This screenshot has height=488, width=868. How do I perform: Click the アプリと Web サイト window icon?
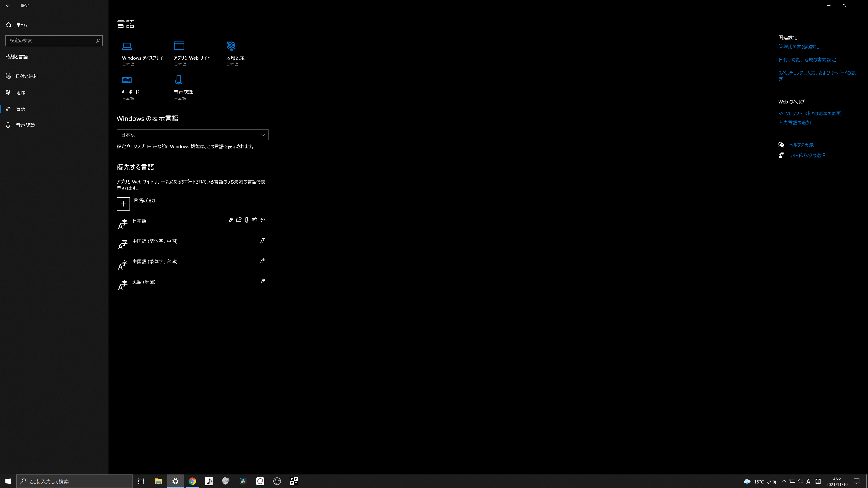coord(179,45)
